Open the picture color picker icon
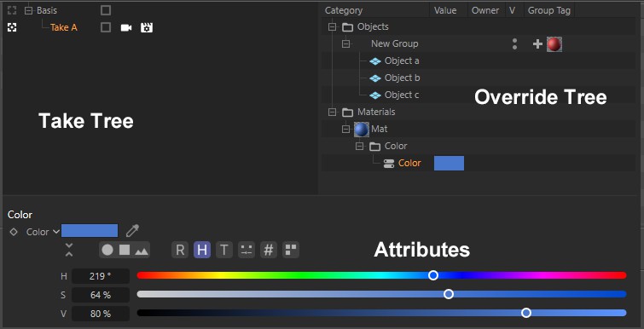This screenshot has height=329, width=644. [x=142, y=251]
